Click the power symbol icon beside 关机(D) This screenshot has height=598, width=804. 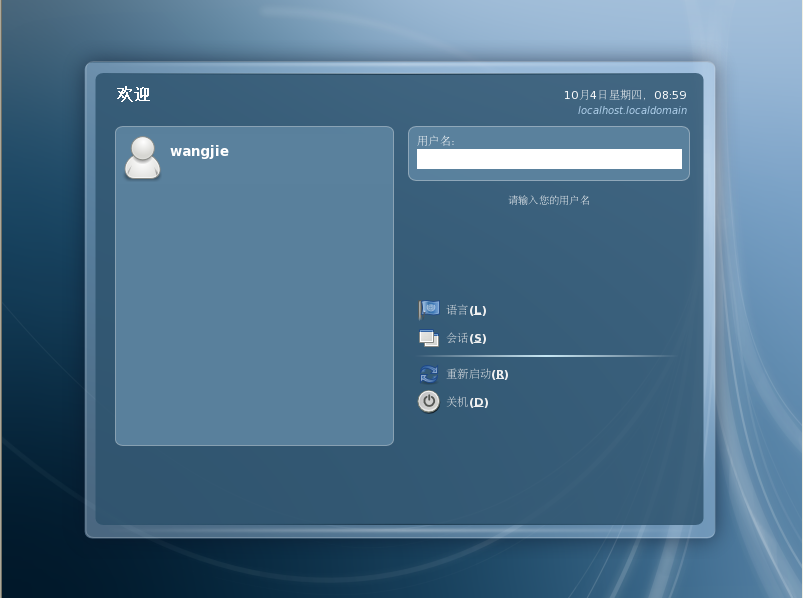click(429, 401)
